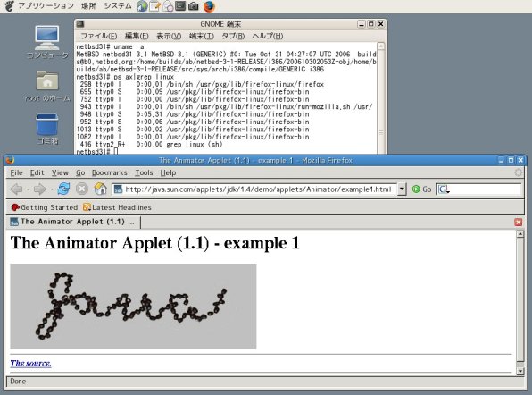Click the Firefox Back arrow button

pos(16,189)
